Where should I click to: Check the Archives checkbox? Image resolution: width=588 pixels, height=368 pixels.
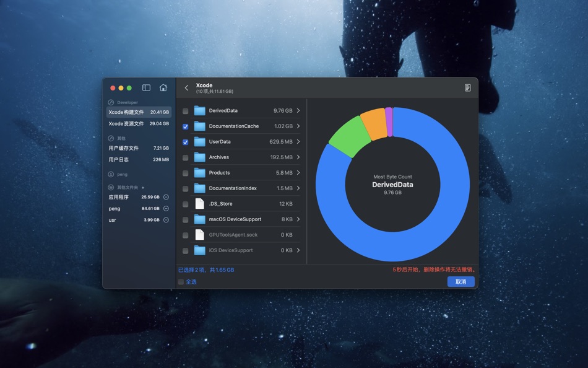tap(185, 158)
